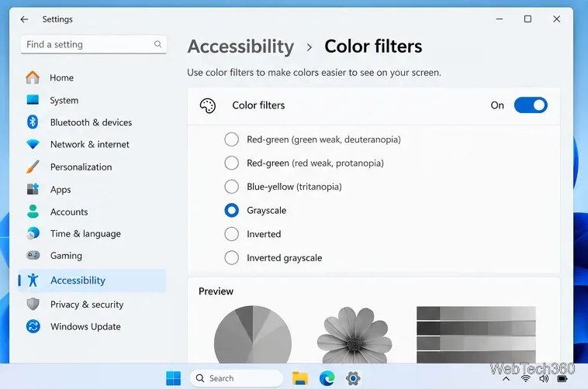Screen dimensions: 588x389
Task: Choose the Inverted filter option
Action: 231,234
